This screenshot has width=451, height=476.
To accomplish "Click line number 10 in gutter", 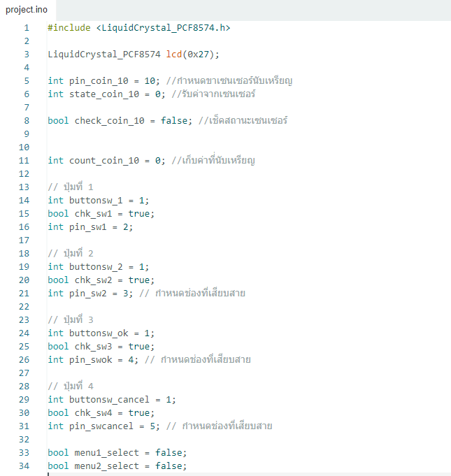I will (x=24, y=147).
